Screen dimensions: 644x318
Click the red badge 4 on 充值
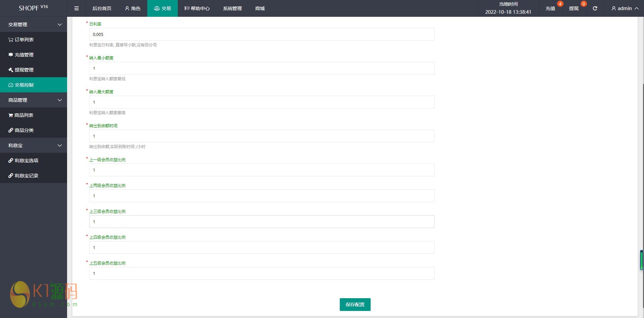click(560, 4)
